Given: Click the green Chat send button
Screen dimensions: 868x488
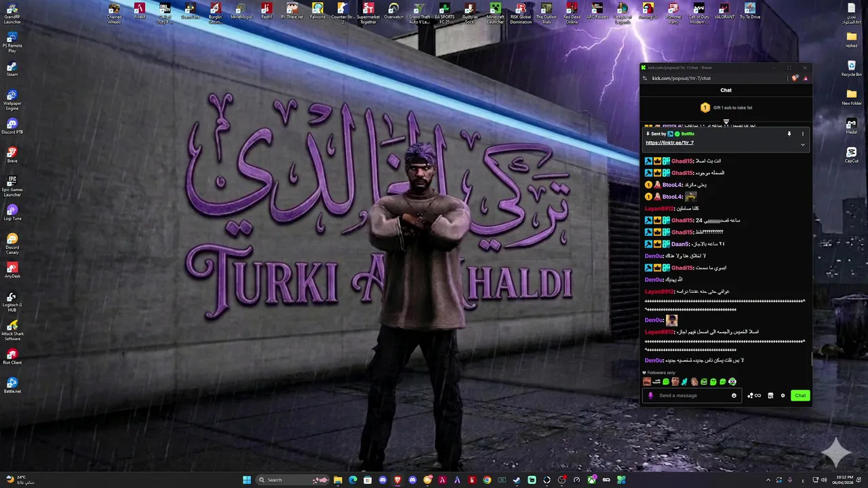Looking at the screenshot, I should 800,396.
